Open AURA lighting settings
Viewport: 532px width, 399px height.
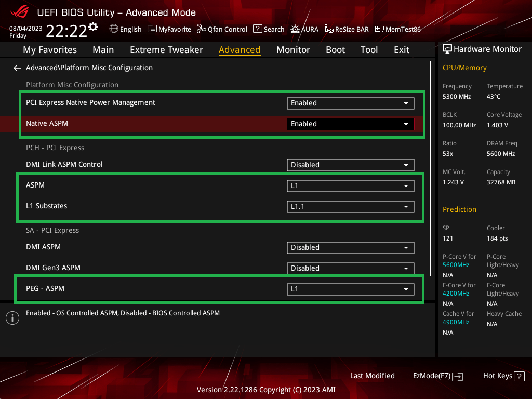click(304, 29)
